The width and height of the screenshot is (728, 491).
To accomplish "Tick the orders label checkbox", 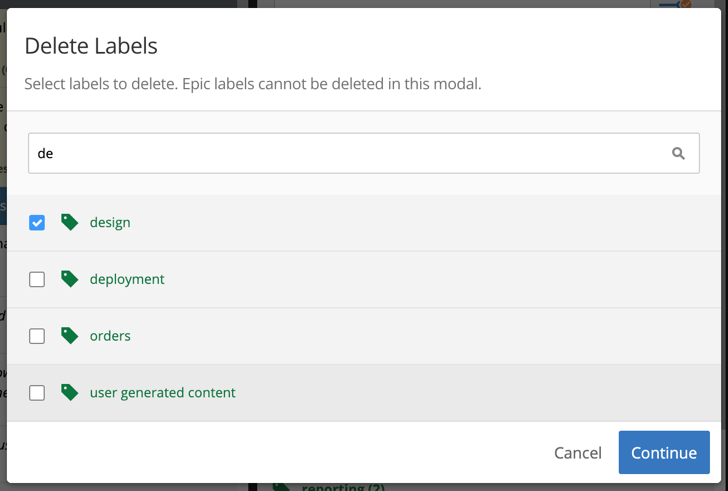I will (37, 336).
